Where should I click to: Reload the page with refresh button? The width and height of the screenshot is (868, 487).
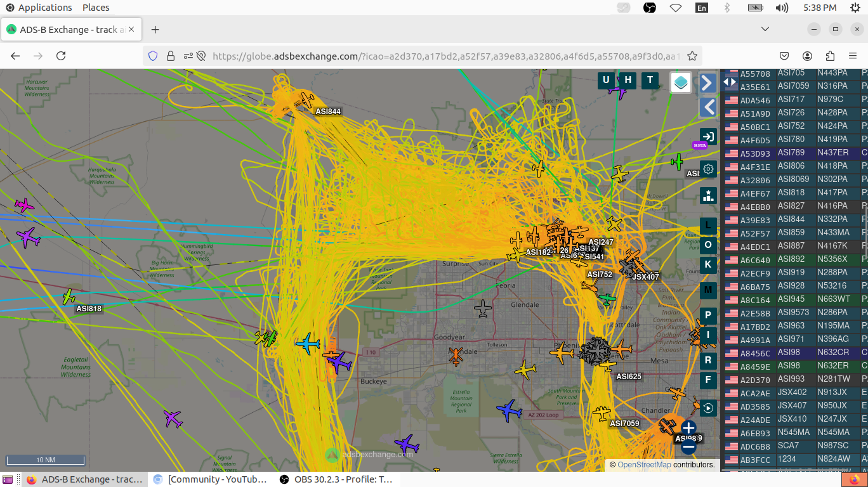point(61,56)
